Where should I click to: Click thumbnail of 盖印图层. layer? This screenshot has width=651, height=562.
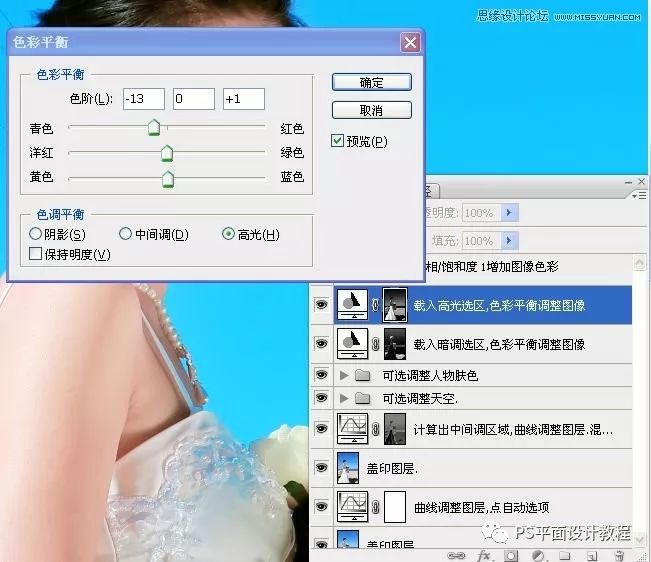coord(348,468)
